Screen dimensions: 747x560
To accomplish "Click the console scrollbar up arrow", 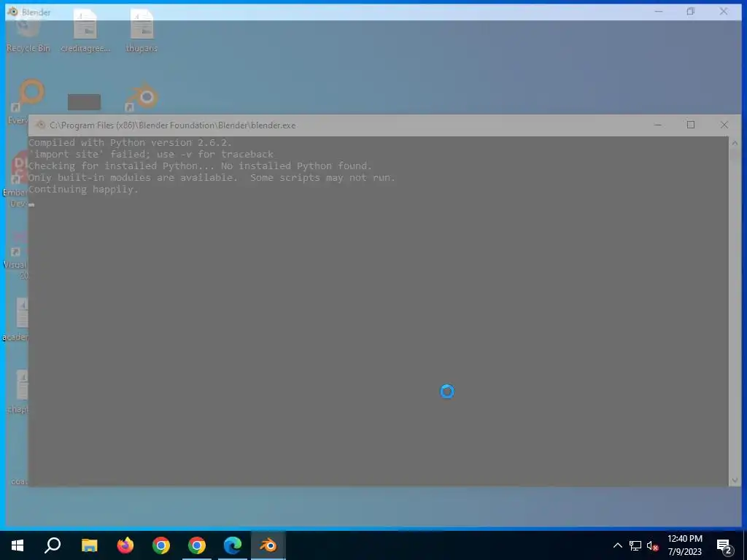I will tap(734, 143).
